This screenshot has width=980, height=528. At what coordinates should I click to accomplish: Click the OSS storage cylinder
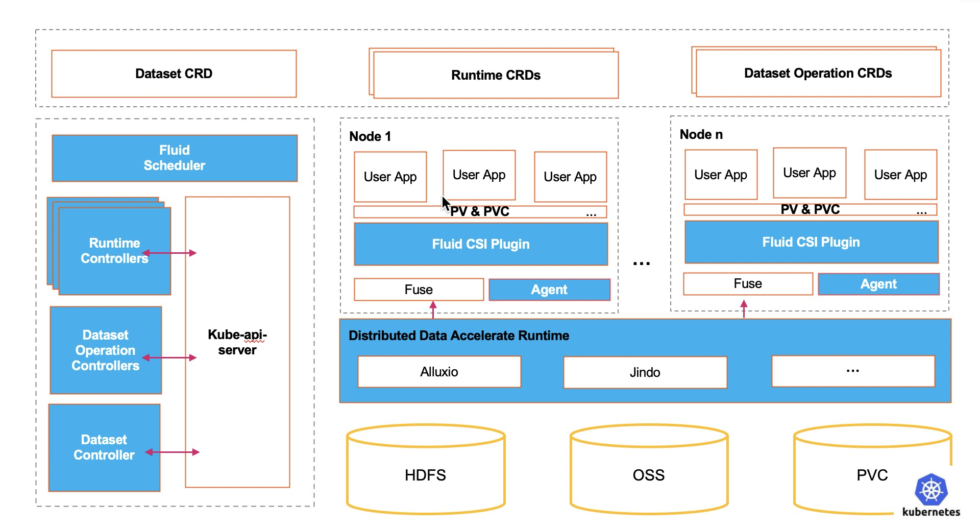[649, 469]
